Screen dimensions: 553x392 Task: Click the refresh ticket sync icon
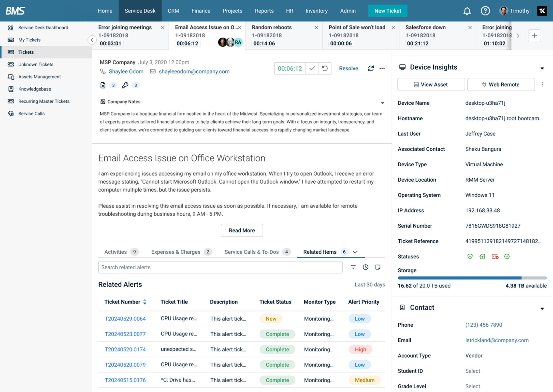[x=371, y=68]
